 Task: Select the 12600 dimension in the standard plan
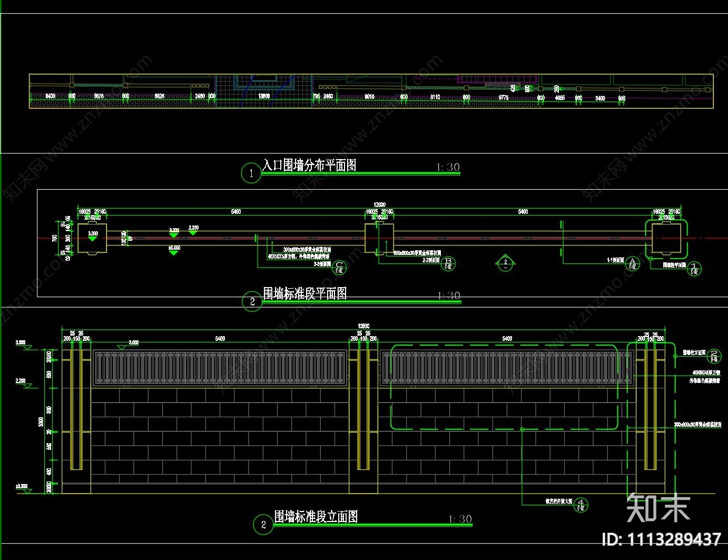coord(379,204)
